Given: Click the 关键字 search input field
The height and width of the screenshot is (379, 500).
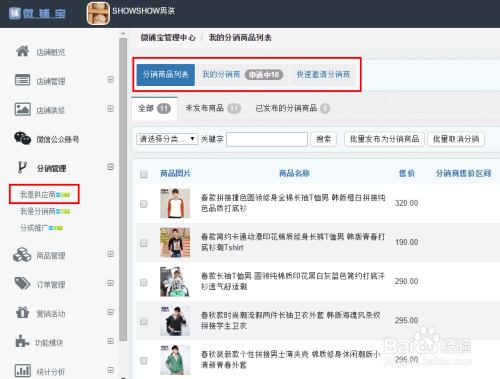Looking at the screenshot, I should click(267, 139).
